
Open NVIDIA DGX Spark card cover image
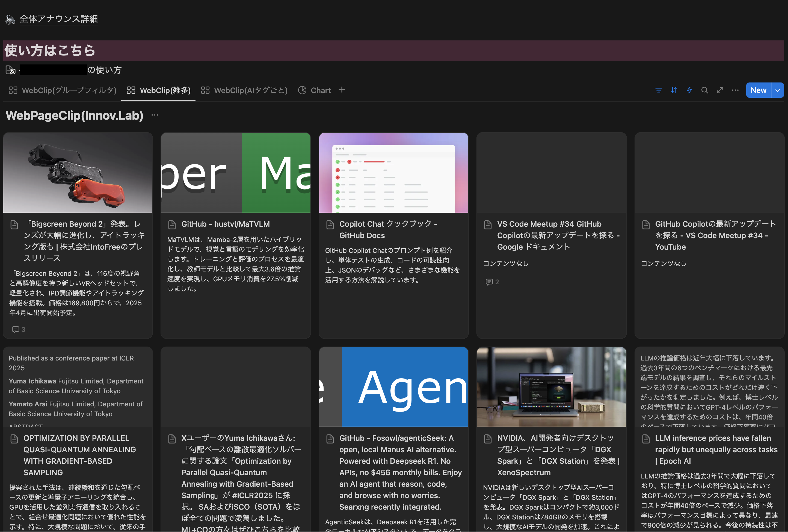(551, 386)
